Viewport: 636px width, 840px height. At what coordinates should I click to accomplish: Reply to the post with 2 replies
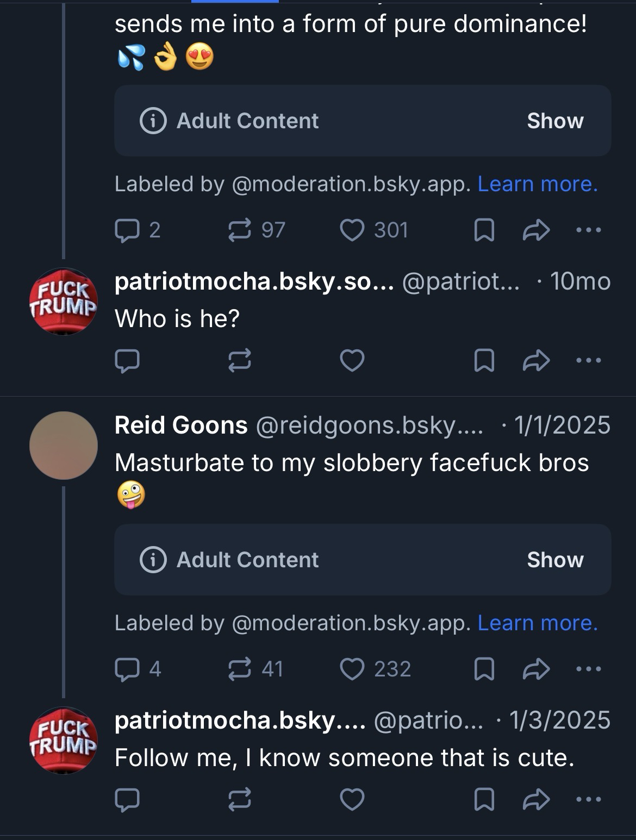pos(127,230)
